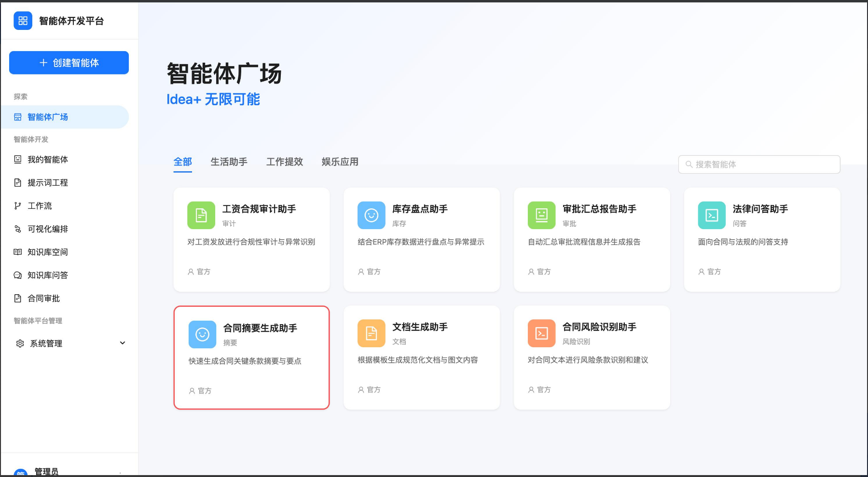
Task: Click the 可视化编排 icon
Action: click(x=17, y=229)
